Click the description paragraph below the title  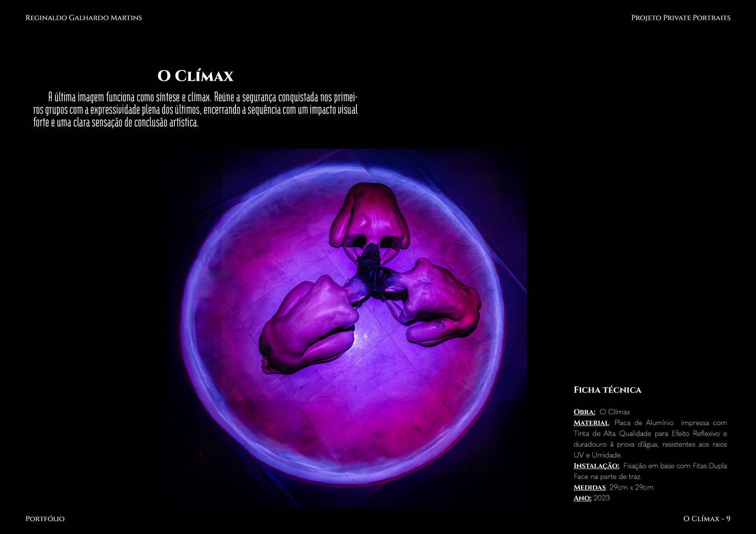coord(195,109)
